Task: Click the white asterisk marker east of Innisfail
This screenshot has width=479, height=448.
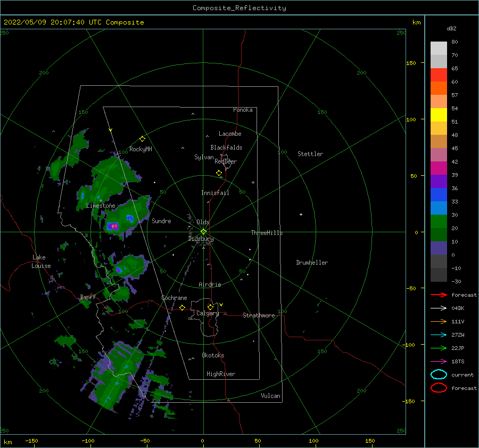Action: coord(253,183)
